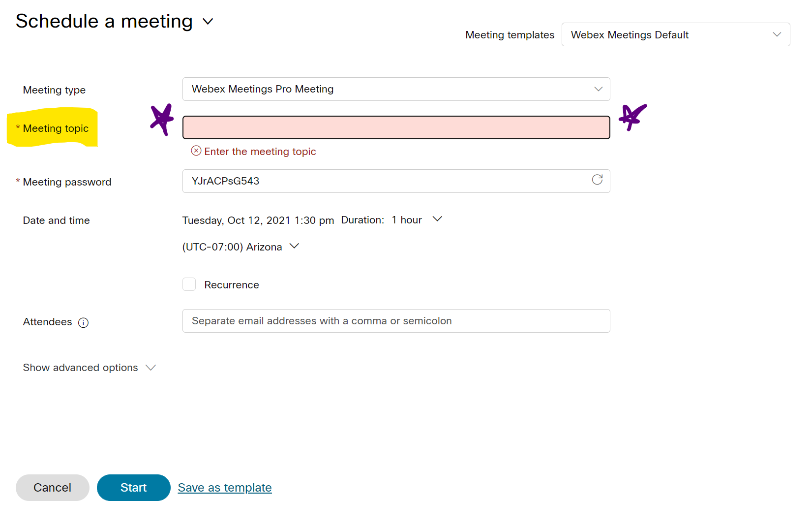This screenshot has width=812, height=530.
Task: Show the Attendees info icon tooltip
Action: (84, 323)
